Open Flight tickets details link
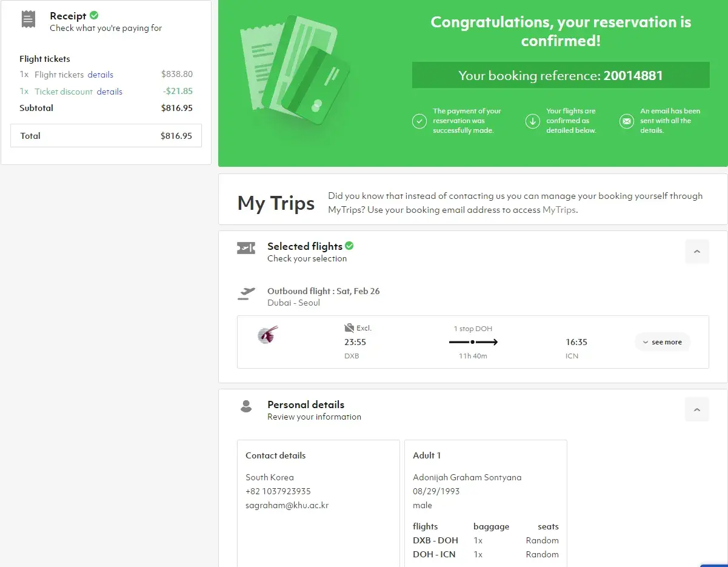728x567 pixels. [101, 75]
